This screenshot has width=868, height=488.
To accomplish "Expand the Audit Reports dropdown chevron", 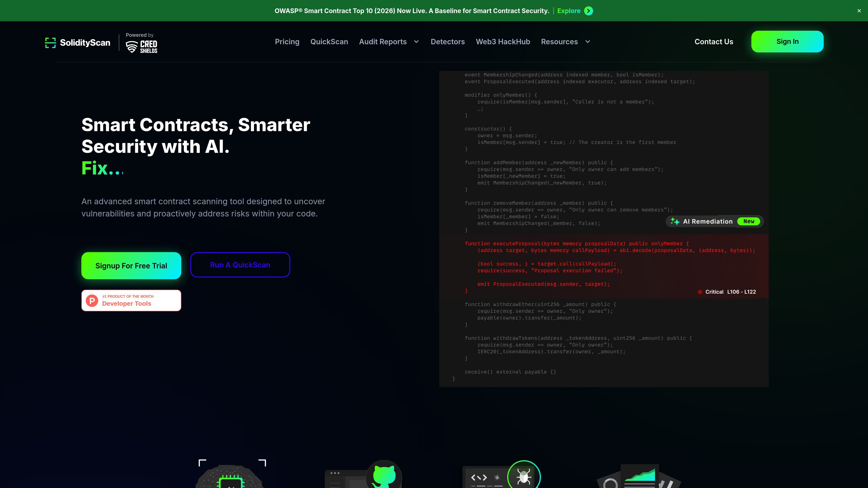I will pos(416,42).
